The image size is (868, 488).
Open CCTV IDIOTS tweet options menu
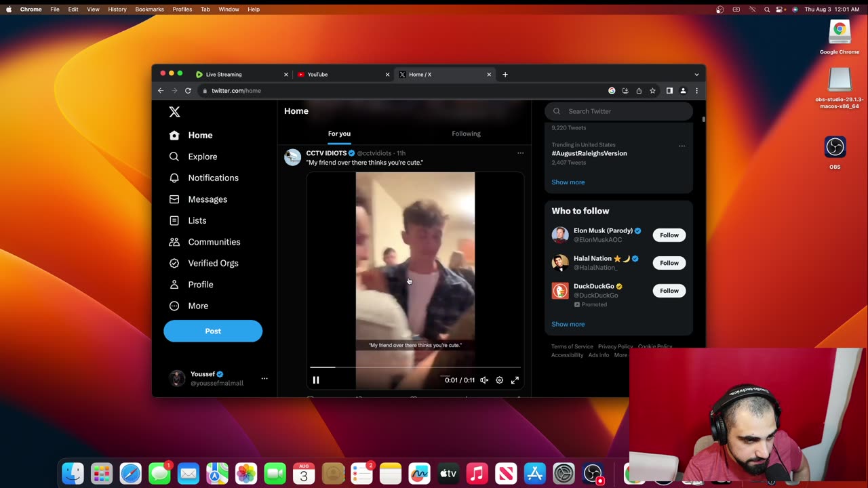point(521,153)
